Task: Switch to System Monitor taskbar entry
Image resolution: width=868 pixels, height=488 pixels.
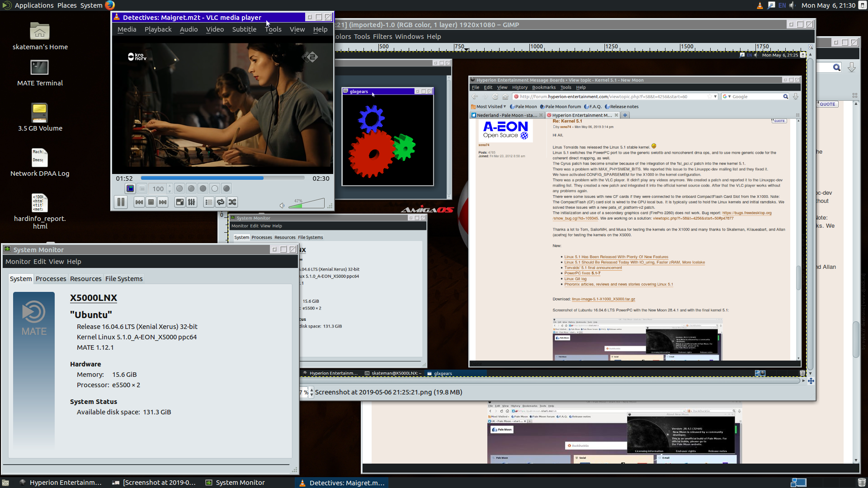Action: pyautogui.click(x=236, y=483)
